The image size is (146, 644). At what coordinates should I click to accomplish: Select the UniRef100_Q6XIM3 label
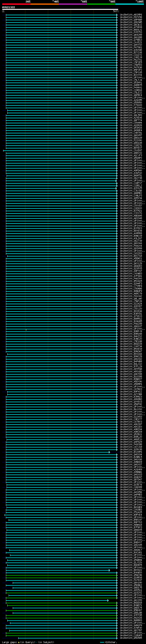tap(131, 600)
